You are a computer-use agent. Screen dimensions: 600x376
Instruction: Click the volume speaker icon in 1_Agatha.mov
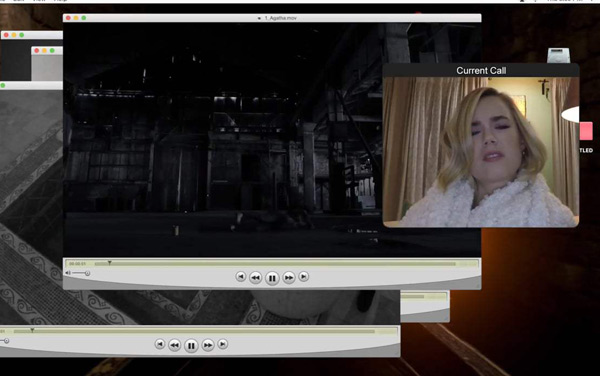coord(68,273)
